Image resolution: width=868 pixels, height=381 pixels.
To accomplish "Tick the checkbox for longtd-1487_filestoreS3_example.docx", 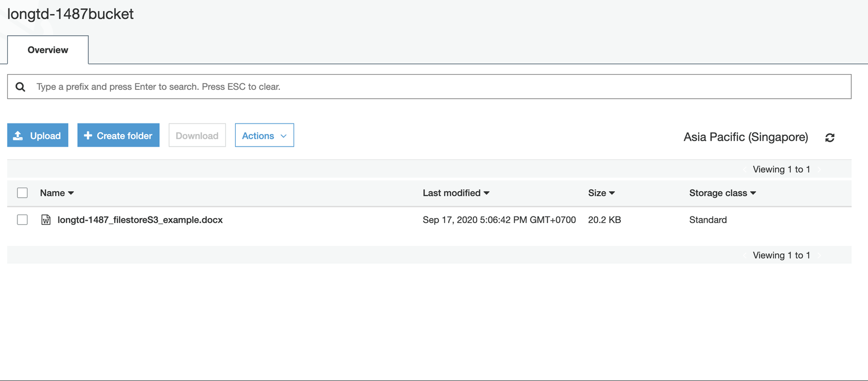I will 22,220.
